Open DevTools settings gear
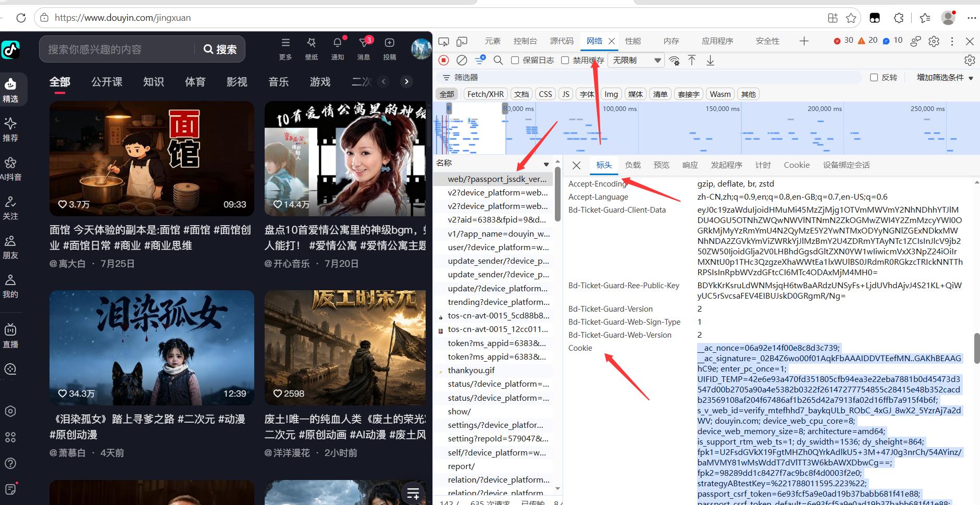 [x=934, y=41]
